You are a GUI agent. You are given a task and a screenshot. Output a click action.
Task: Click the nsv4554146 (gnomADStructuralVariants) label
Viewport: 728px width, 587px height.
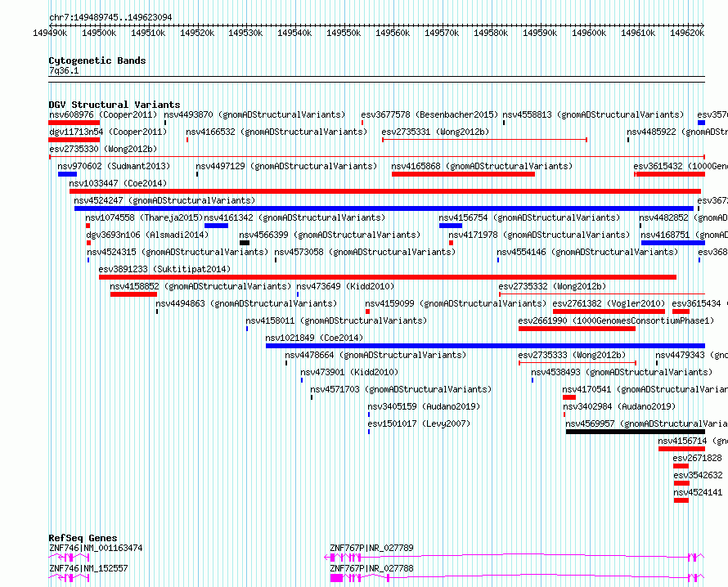(x=587, y=252)
